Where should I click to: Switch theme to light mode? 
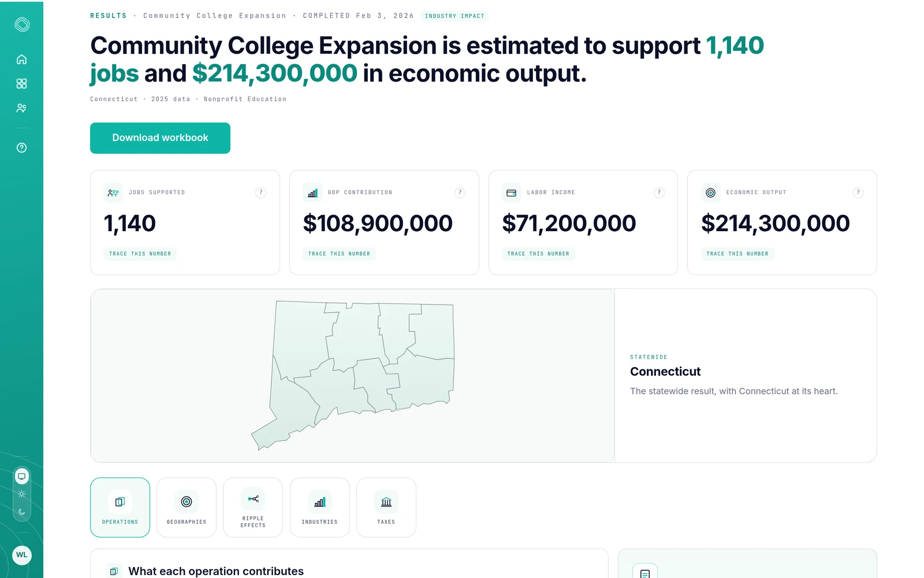[21, 494]
